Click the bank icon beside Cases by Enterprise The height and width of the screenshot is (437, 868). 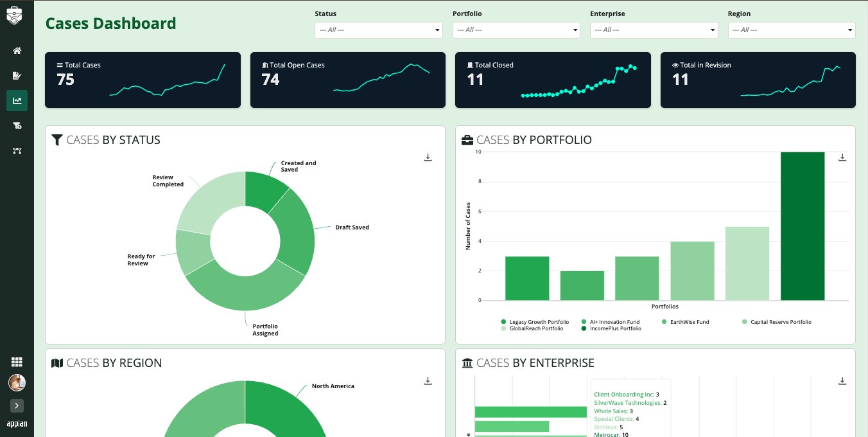pos(467,363)
